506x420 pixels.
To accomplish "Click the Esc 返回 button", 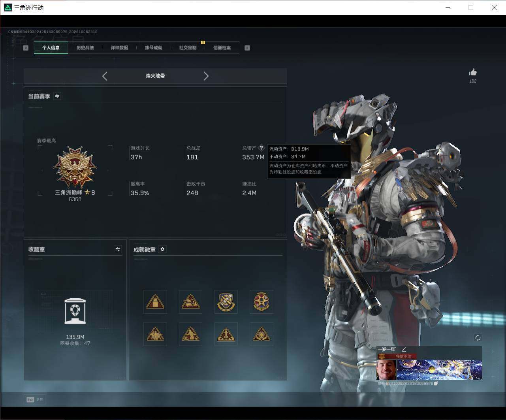I will (35, 399).
